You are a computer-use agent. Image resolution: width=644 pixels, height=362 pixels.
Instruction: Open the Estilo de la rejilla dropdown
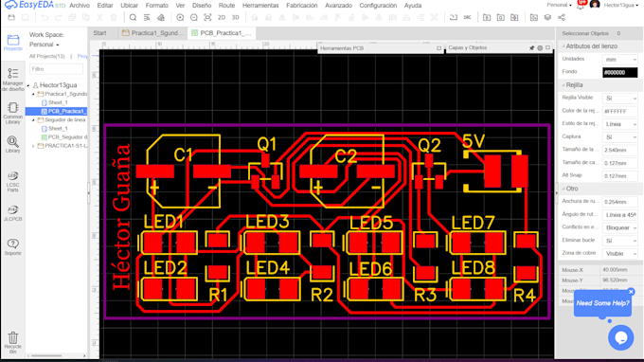tap(619, 124)
